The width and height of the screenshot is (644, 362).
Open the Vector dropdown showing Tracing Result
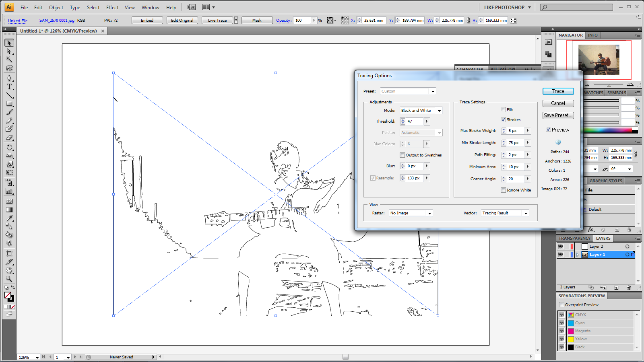pos(505,213)
